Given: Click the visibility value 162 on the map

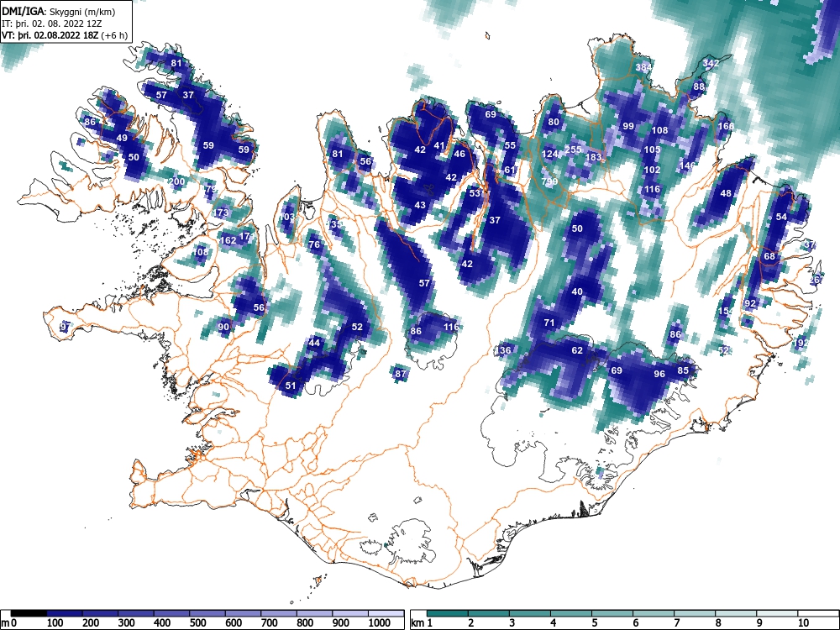Looking at the screenshot, I should [228, 240].
